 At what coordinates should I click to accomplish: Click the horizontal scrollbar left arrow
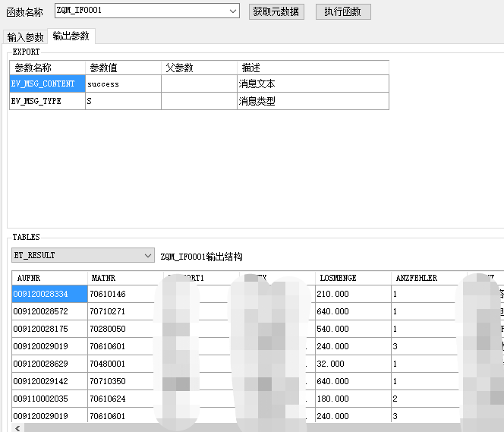pos(17,427)
